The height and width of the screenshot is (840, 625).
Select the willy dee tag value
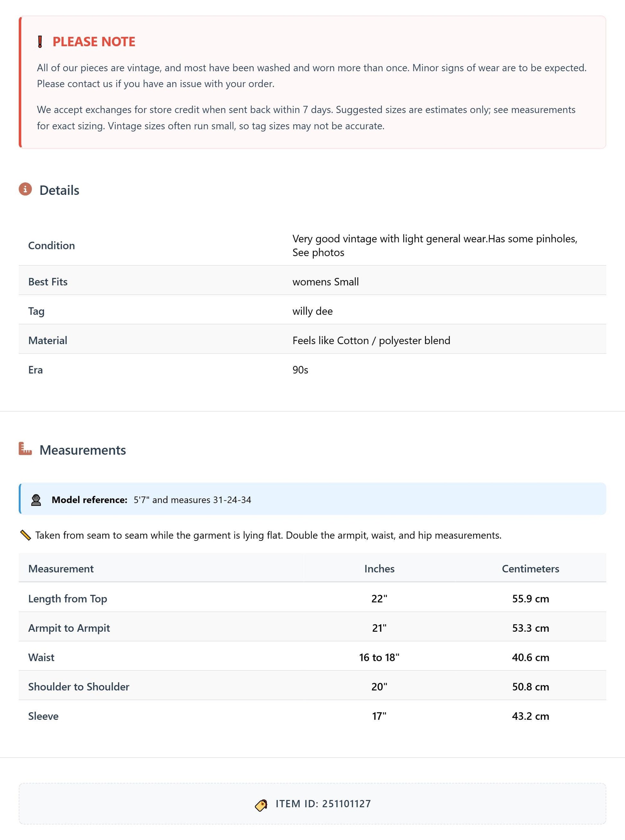pos(312,311)
